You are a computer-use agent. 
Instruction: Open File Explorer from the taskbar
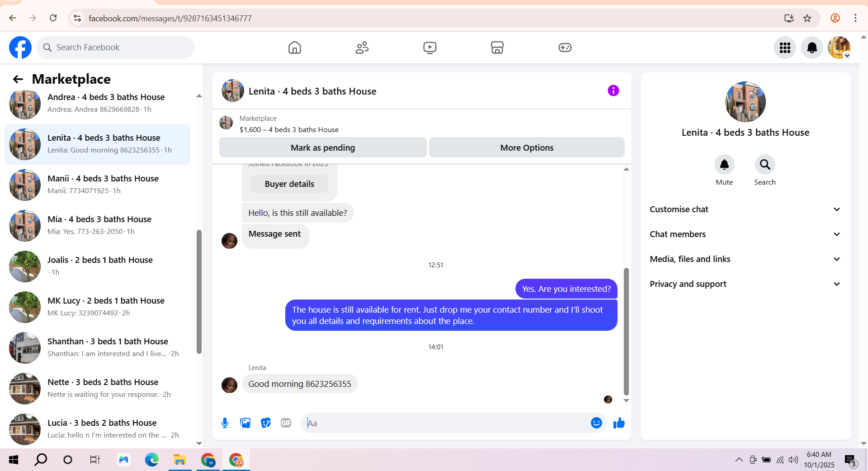pos(180,460)
